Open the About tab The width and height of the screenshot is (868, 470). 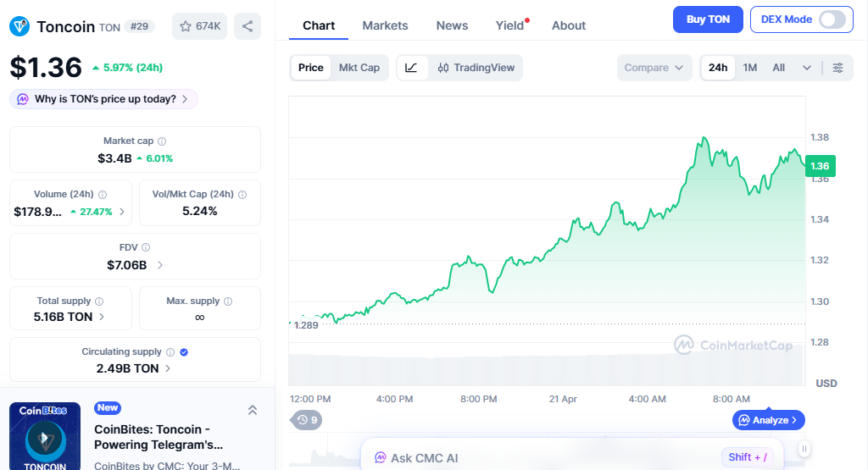pyautogui.click(x=569, y=25)
